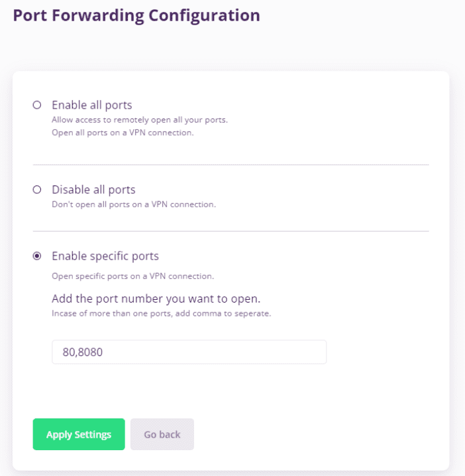
Task: Click the 'Open all ports on a VPN connection' description
Action: point(121,132)
